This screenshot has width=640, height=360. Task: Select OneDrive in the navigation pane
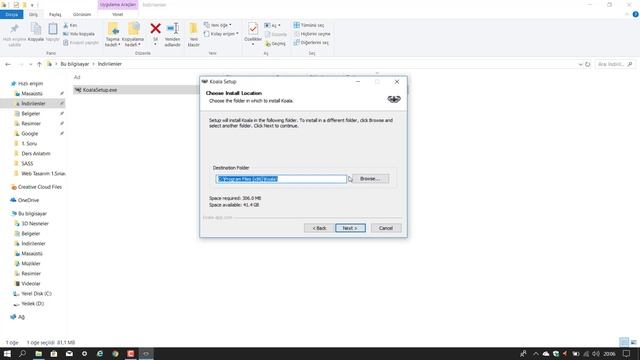(28, 200)
